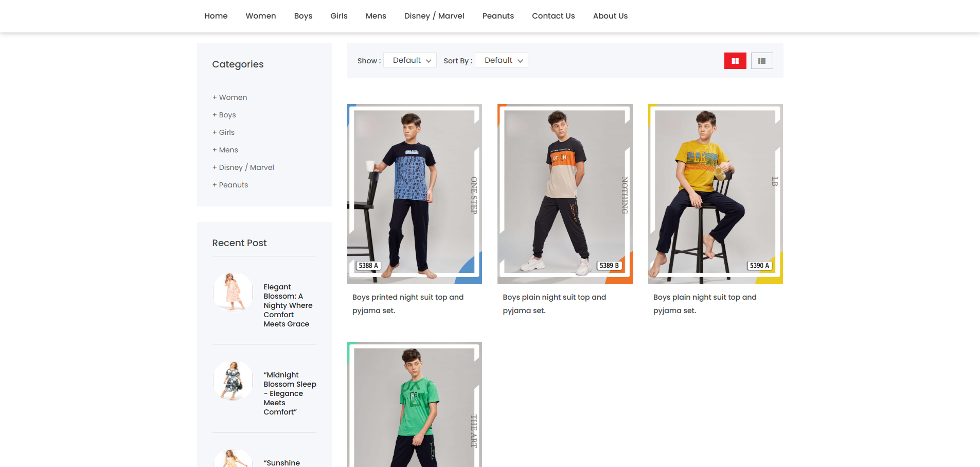Open product 5389 B image

(564, 194)
